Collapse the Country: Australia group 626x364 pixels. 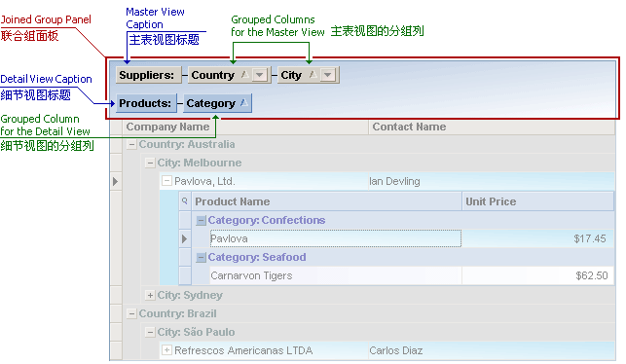coord(131,144)
